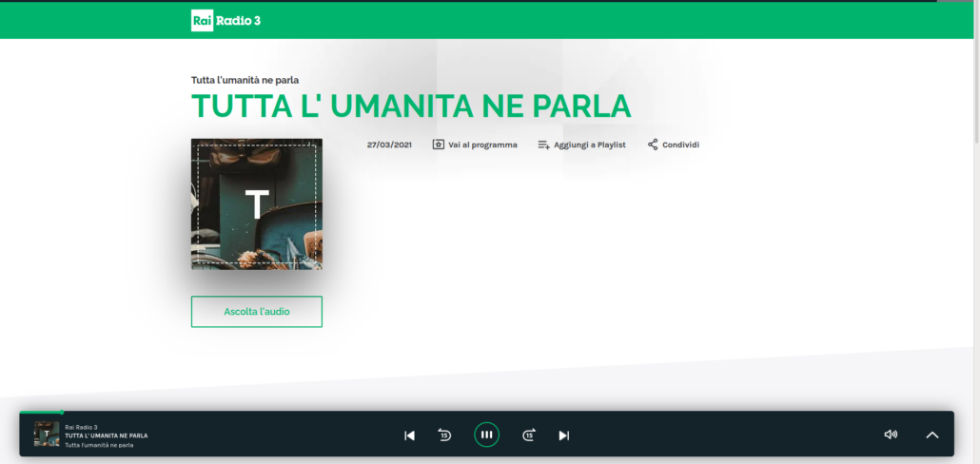
Task: Skip forward 15 seconds in player
Action: (x=529, y=435)
